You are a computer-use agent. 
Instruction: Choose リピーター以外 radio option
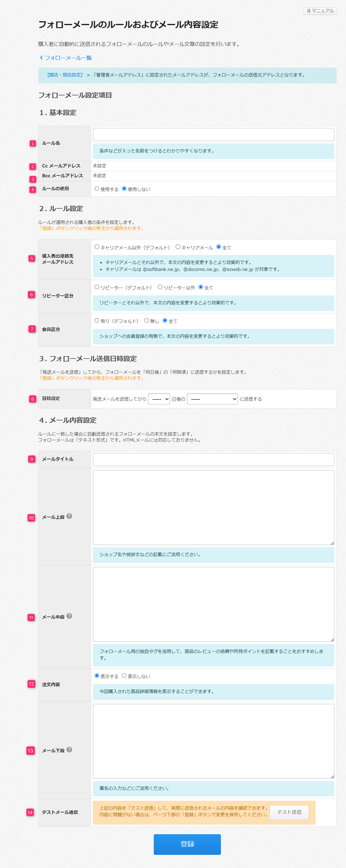[160, 287]
